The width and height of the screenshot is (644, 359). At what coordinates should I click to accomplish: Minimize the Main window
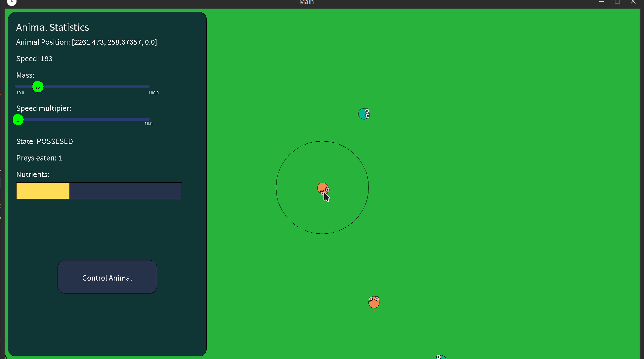pyautogui.click(x=601, y=2)
